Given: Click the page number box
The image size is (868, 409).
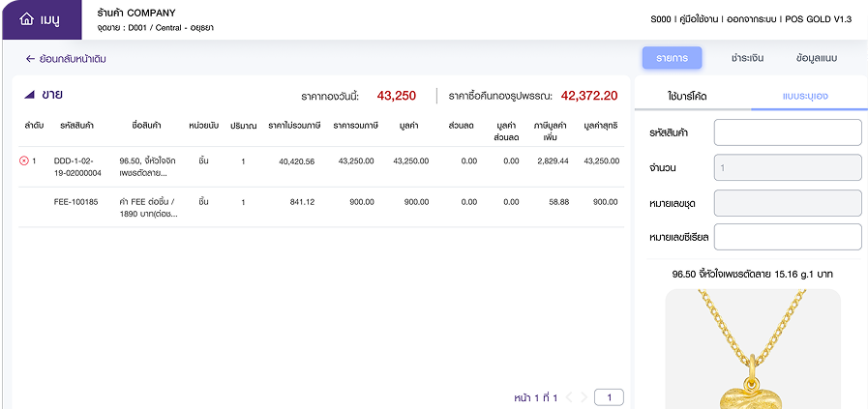Looking at the screenshot, I should (609, 397).
